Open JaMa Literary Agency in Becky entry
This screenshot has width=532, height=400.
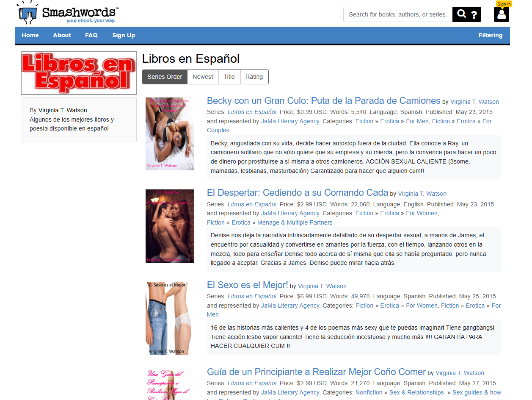290,121
